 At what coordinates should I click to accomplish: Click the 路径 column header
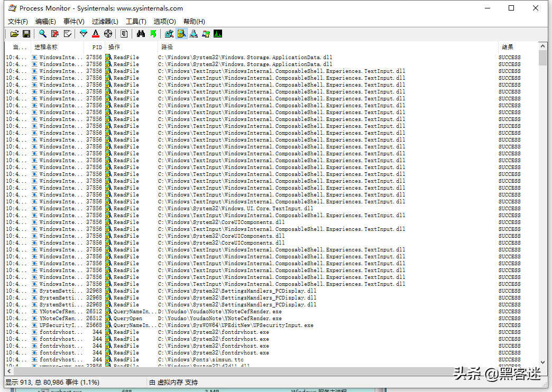coord(327,47)
